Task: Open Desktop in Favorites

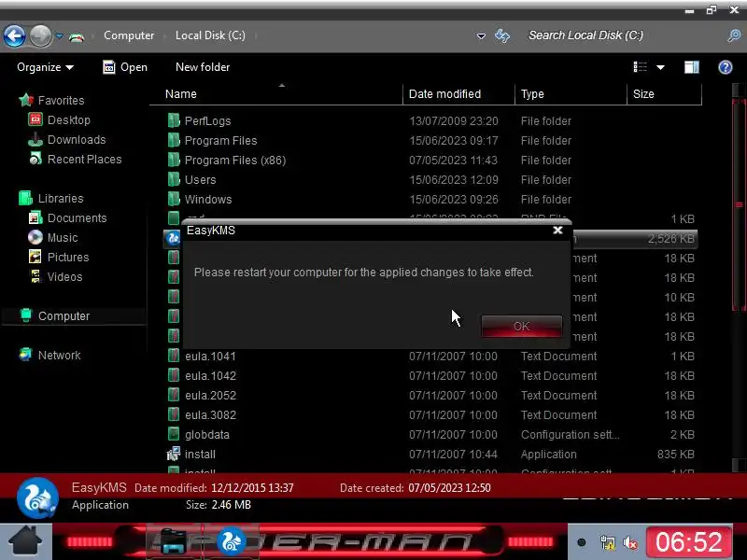Action: (x=68, y=120)
